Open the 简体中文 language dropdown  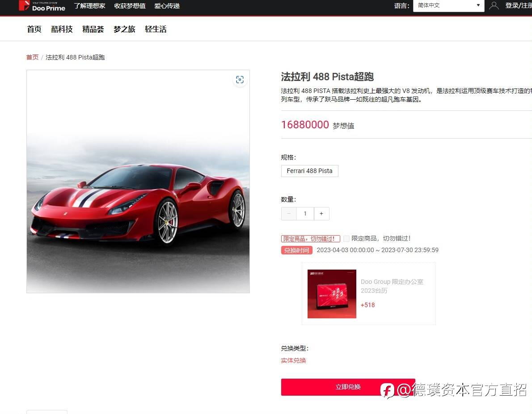[x=448, y=5]
